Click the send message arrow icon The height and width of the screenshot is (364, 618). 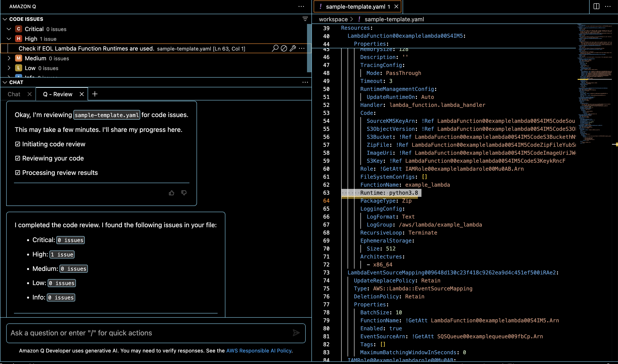[296, 333]
